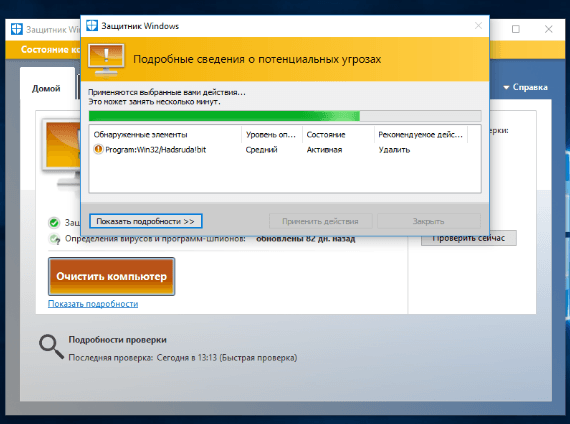Click the Последняя проверка text line
The height and width of the screenshot is (424, 570).
tap(183, 358)
